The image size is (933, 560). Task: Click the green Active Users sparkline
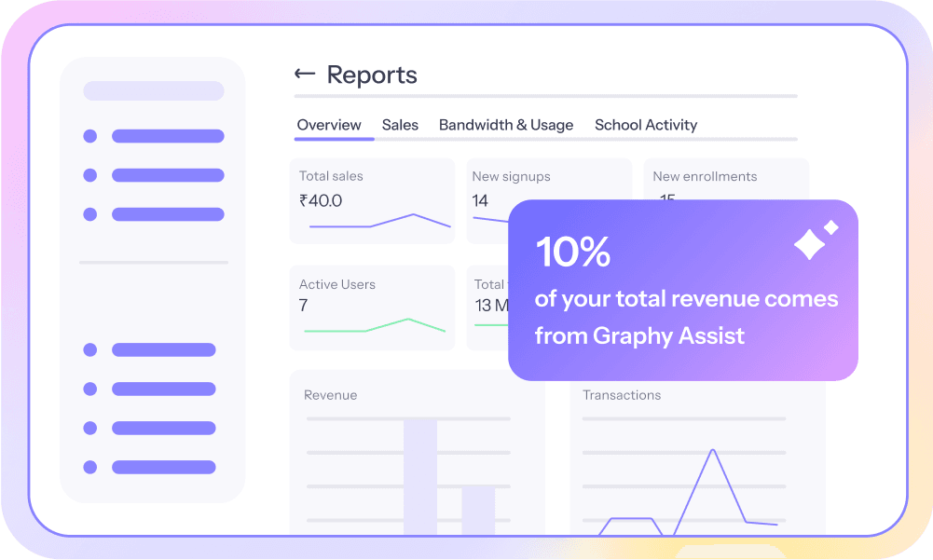[x=375, y=325]
